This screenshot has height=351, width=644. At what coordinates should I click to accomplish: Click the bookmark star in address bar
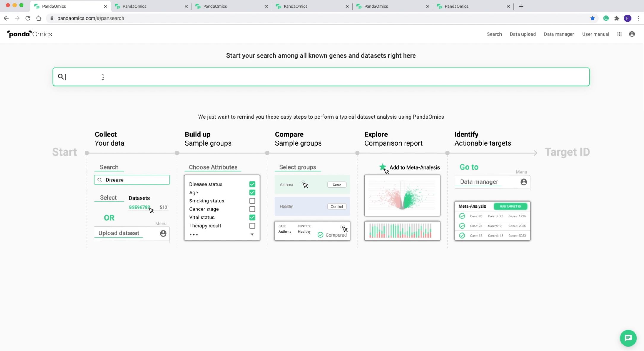point(592,18)
